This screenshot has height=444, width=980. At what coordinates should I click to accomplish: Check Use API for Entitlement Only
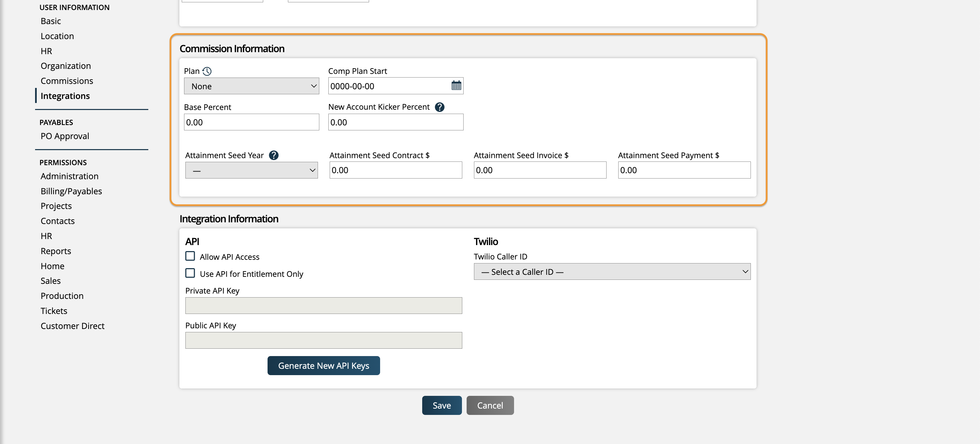(190, 273)
